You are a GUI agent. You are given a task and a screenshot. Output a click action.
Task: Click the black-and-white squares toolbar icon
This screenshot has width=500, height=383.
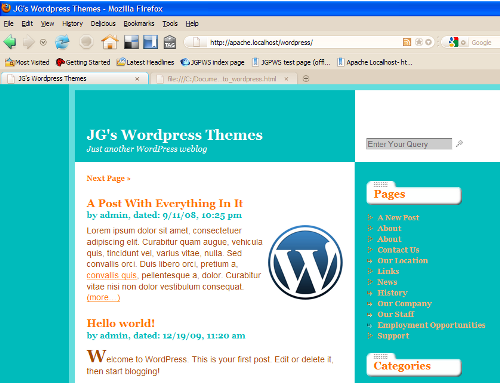131,42
